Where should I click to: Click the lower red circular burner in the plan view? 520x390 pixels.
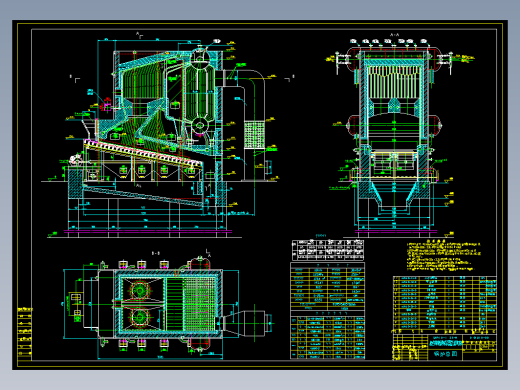(139, 317)
